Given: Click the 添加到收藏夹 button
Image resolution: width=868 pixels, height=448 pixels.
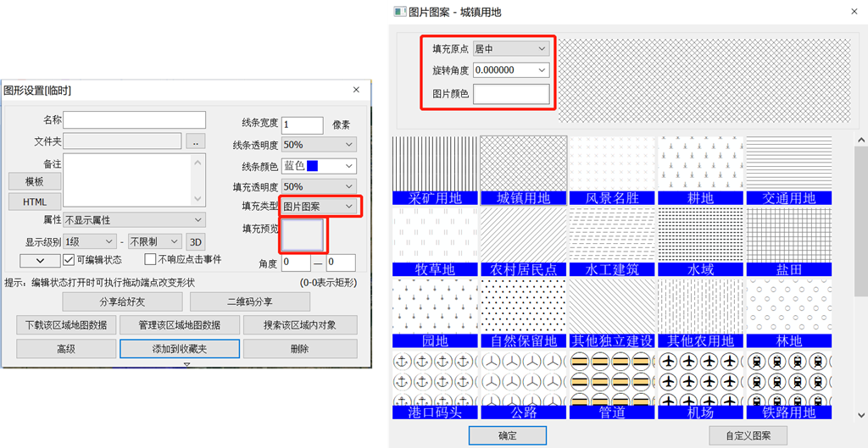Looking at the screenshot, I should (x=180, y=349).
